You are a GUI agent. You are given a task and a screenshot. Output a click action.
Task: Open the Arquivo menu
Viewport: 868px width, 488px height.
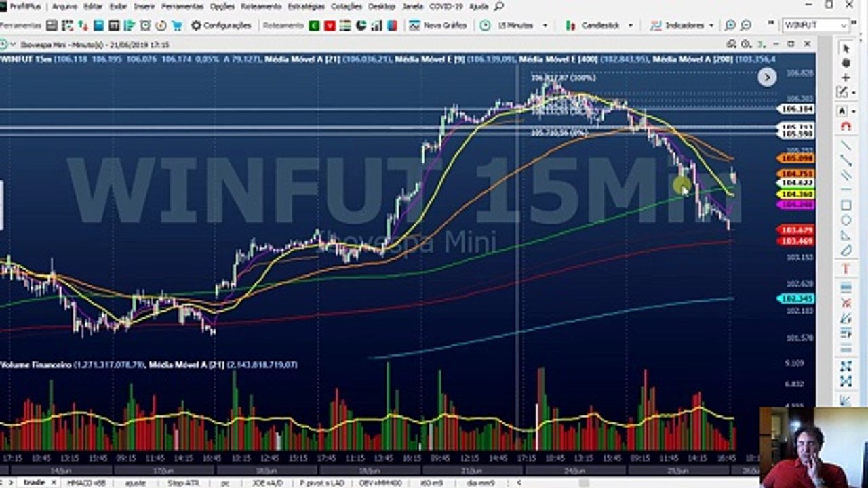coord(64,6)
